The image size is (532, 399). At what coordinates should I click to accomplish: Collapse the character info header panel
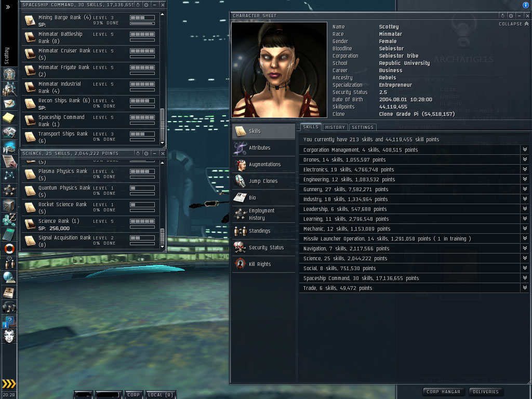[514, 24]
